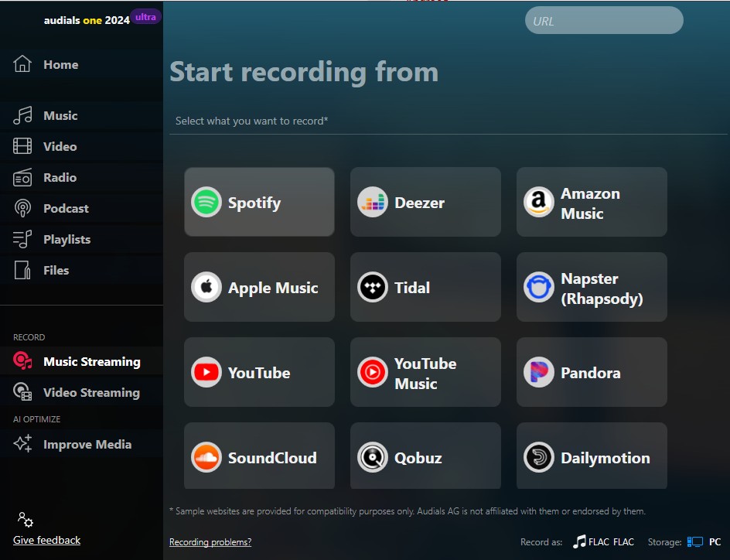Click the audials one 2024 title
Screen dimensions: 730x560
point(87,20)
